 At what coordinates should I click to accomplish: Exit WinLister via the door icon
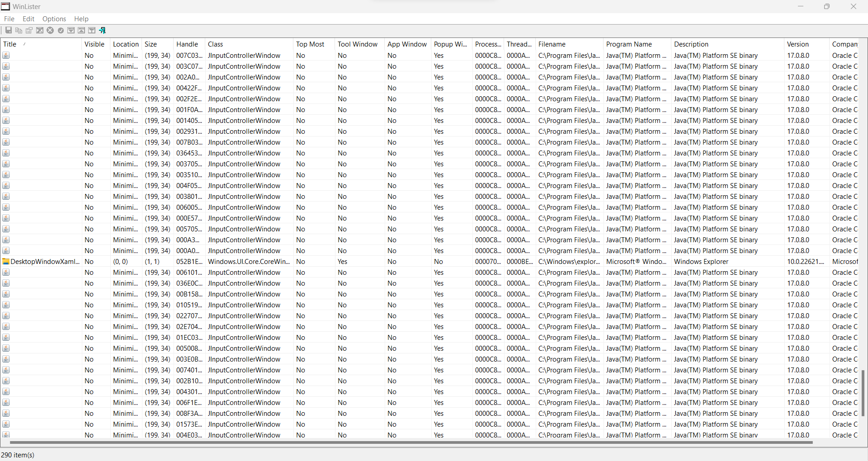point(103,30)
